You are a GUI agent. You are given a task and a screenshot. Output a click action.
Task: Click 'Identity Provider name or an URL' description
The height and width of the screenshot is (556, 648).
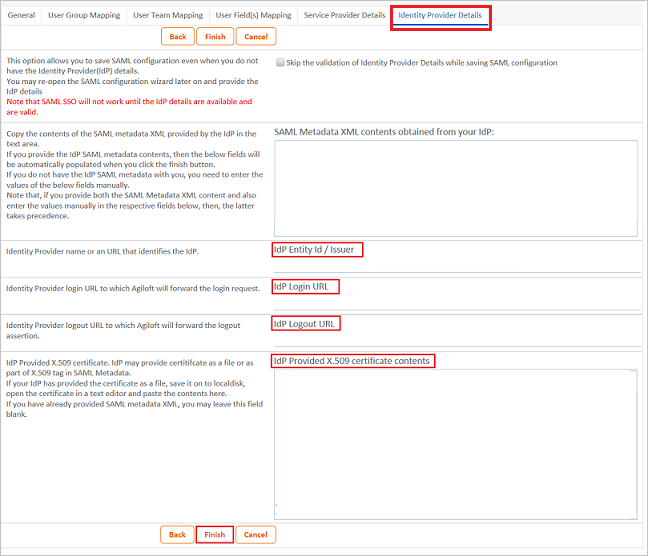102,251
